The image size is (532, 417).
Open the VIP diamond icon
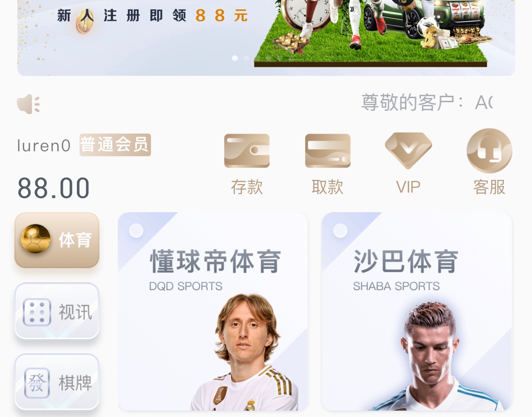(408, 150)
